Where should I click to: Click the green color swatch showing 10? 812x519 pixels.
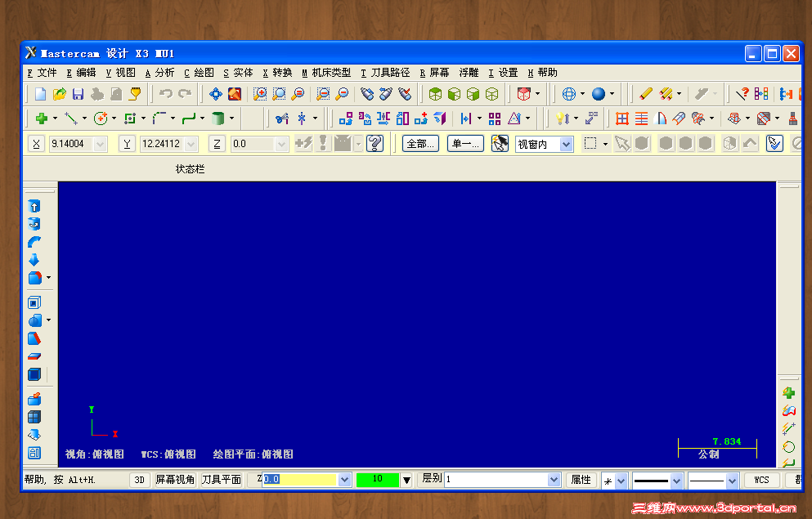(378, 480)
